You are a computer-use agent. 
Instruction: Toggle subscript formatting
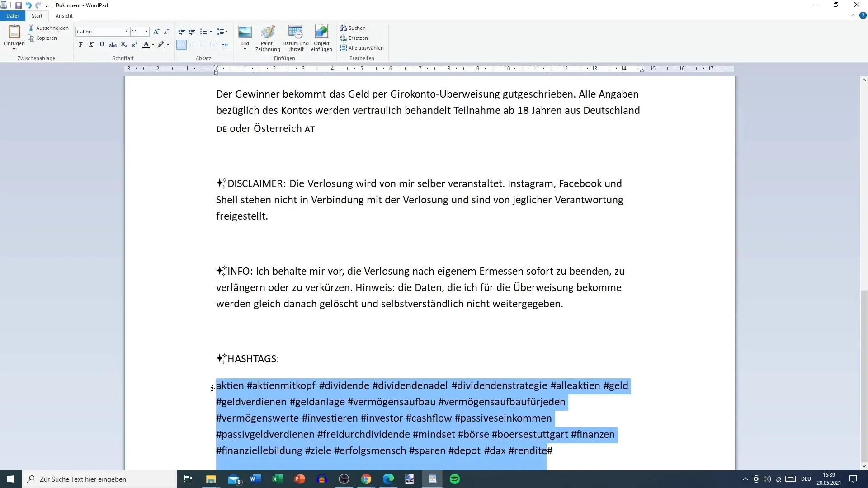(124, 45)
